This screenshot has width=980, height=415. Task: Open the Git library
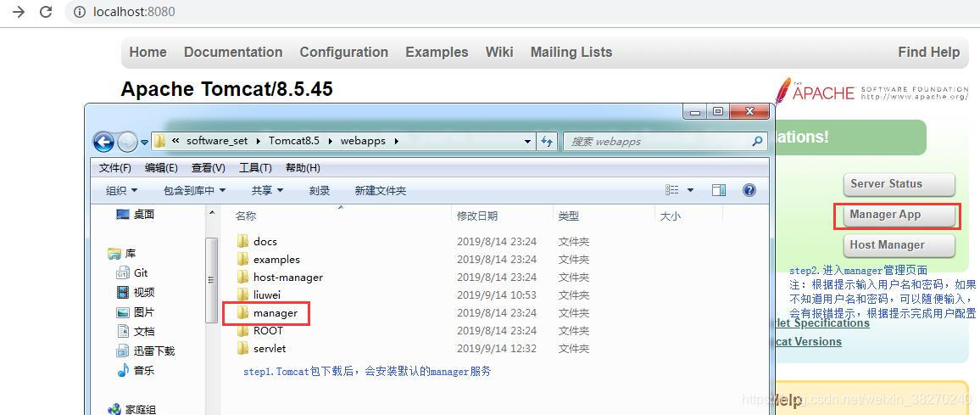click(x=132, y=273)
